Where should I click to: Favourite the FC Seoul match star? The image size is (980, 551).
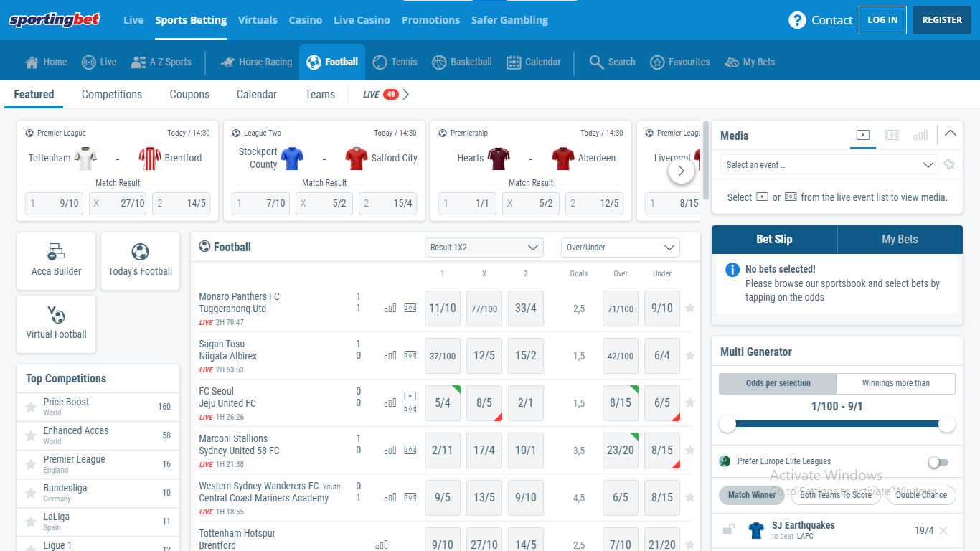click(x=689, y=402)
